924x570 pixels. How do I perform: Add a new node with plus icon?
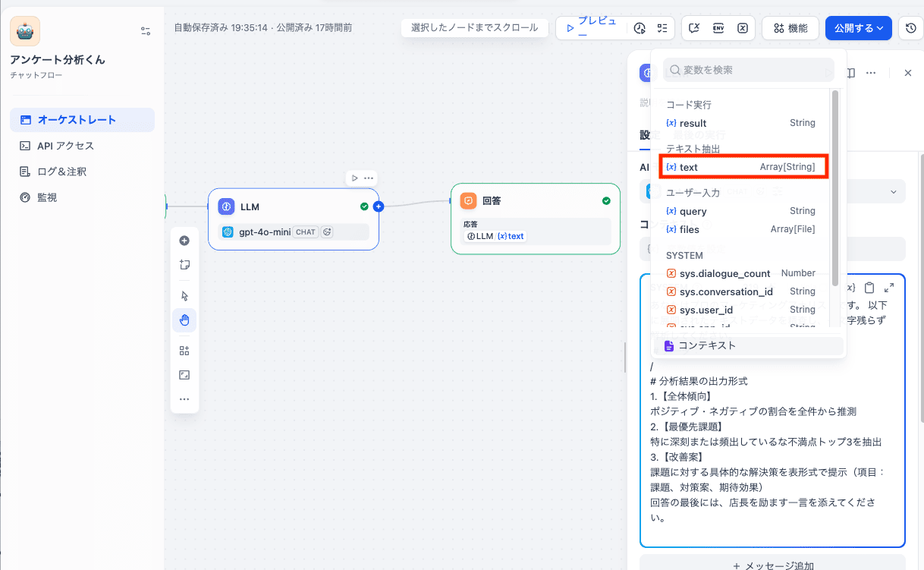184,241
